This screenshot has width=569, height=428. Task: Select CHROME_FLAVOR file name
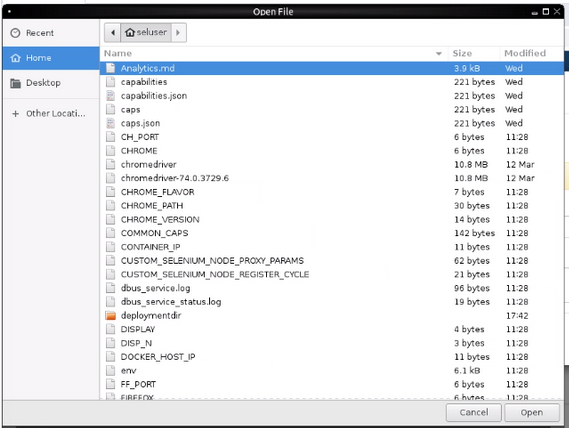pos(157,192)
